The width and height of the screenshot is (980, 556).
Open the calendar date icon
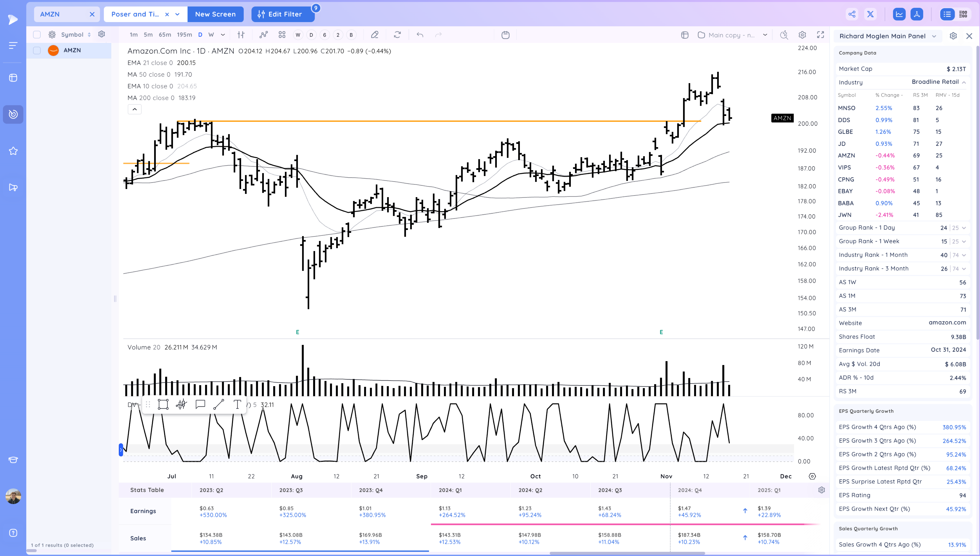coord(506,35)
